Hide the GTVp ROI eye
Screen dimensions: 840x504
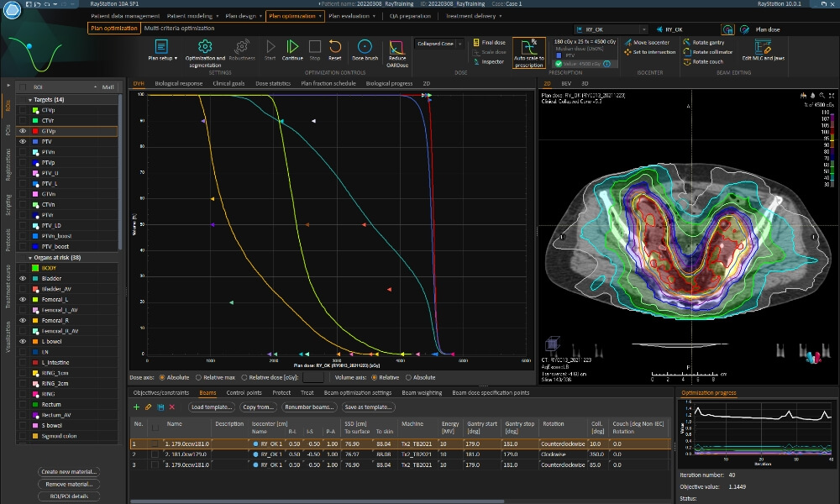[x=23, y=131]
